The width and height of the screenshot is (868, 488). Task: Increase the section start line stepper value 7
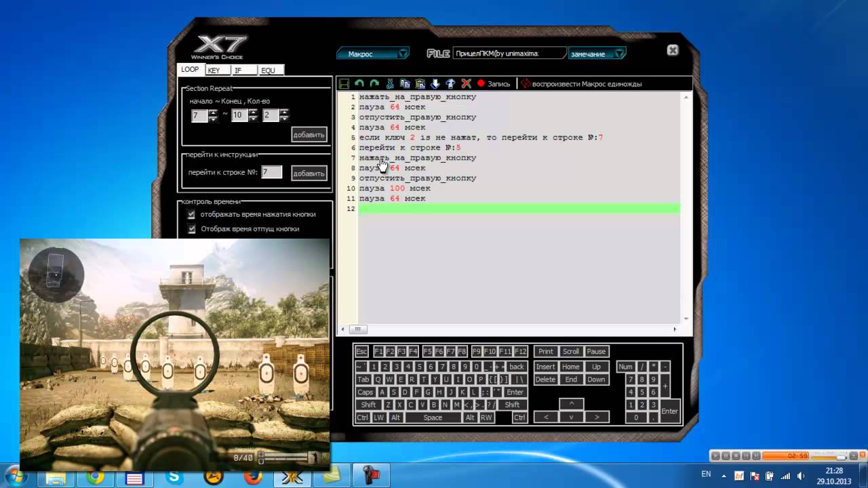click(213, 112)
